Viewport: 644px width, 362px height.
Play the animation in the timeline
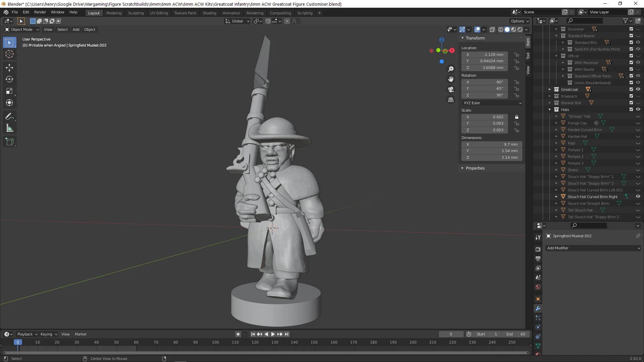tap(273, 334)
